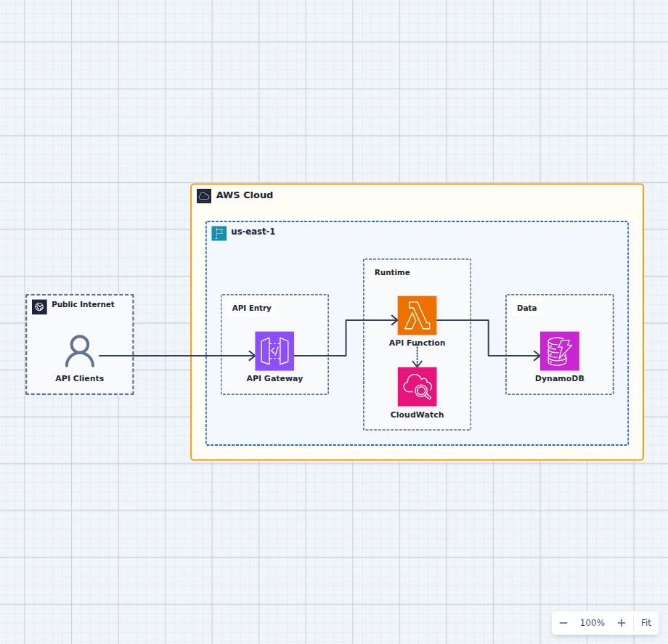668x644 pixels.
Task: Select the AWS Cloud title text
Action: (245, 195)
